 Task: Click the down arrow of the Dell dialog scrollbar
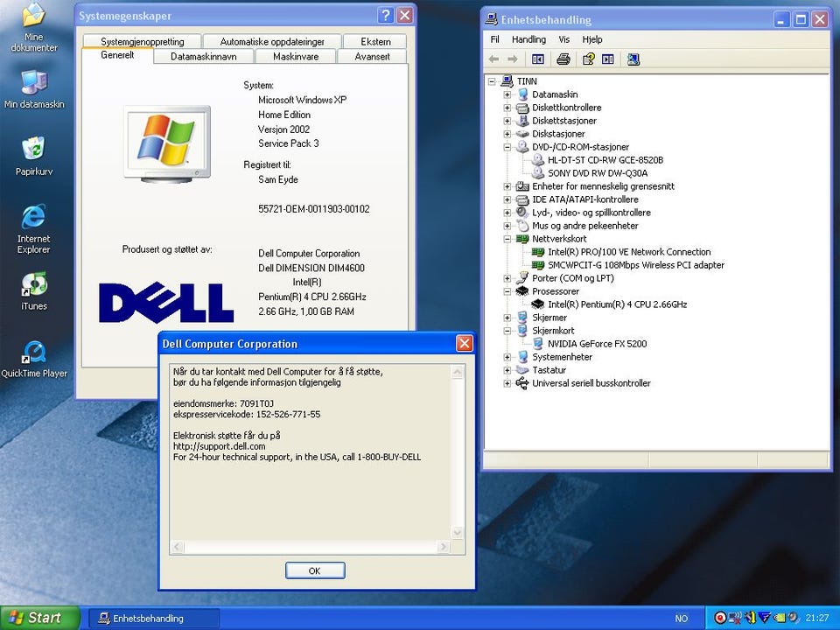(x=458, y=533)
